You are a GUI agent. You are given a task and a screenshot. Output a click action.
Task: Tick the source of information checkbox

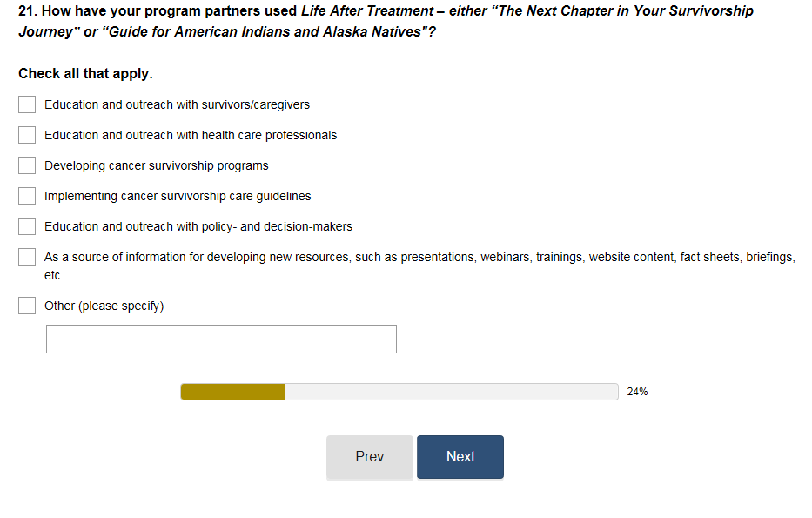pyautogui.click(x=27, y=258)
